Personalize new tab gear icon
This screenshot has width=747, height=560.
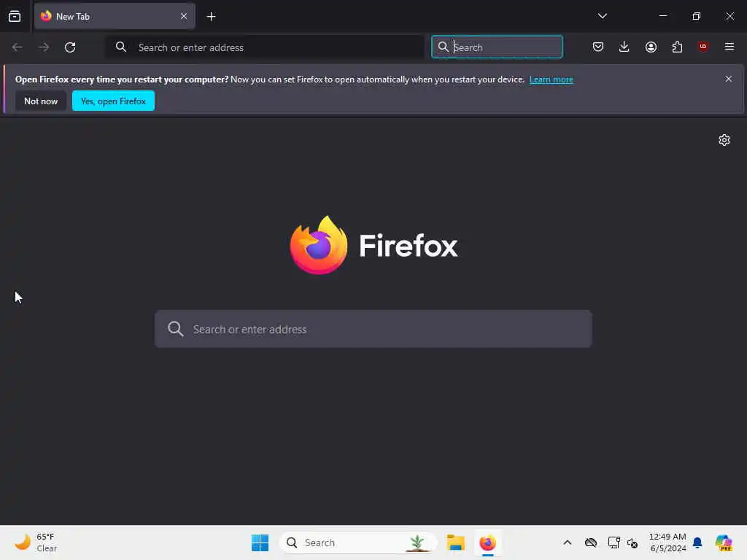[x=724, y=140]
